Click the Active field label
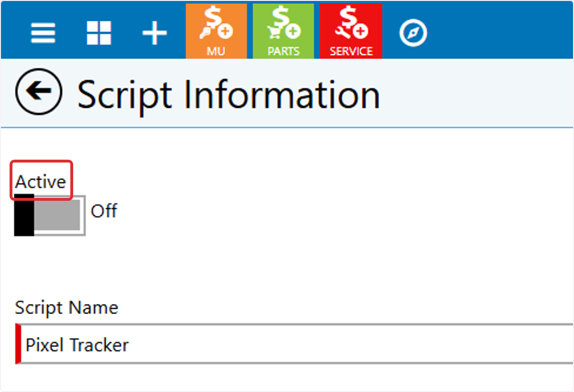Viewport: 574px width, 392px height. [41, 182]
